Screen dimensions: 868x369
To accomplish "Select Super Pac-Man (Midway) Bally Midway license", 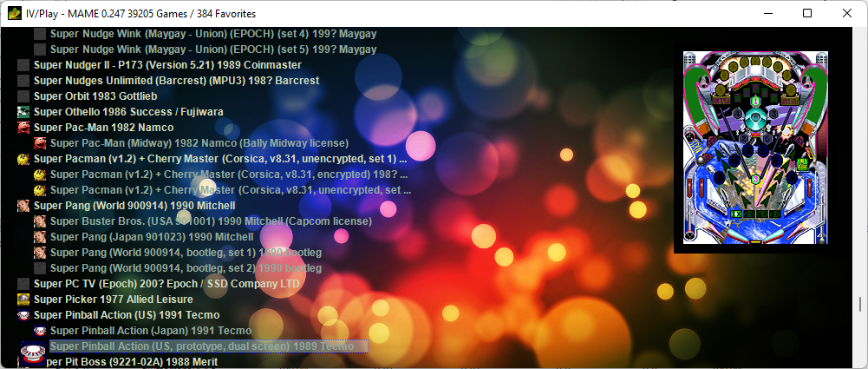I will click(199, 143).
